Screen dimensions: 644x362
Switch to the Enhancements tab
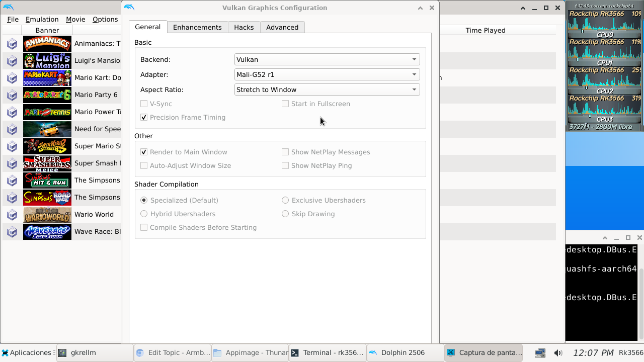click(197, 27)
